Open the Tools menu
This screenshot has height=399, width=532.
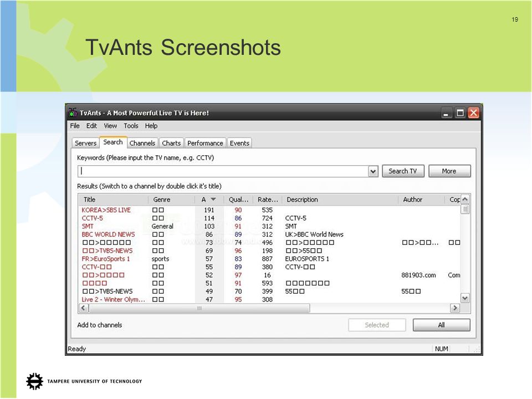(131, 126)
